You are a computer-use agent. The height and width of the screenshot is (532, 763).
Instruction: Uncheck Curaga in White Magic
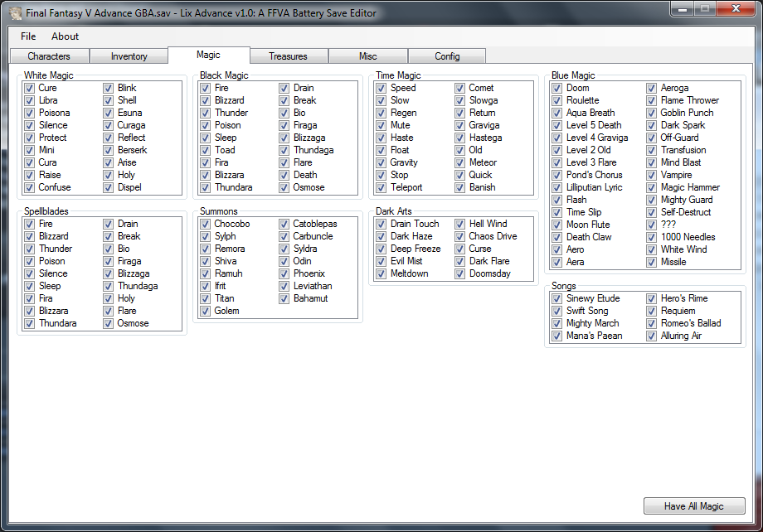[x=108, y=125]
